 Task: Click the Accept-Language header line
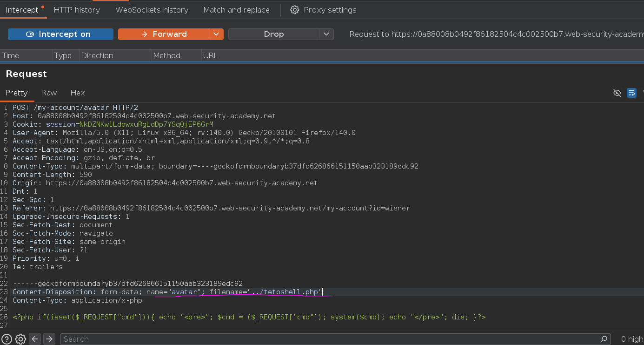[x=77, y=149]
